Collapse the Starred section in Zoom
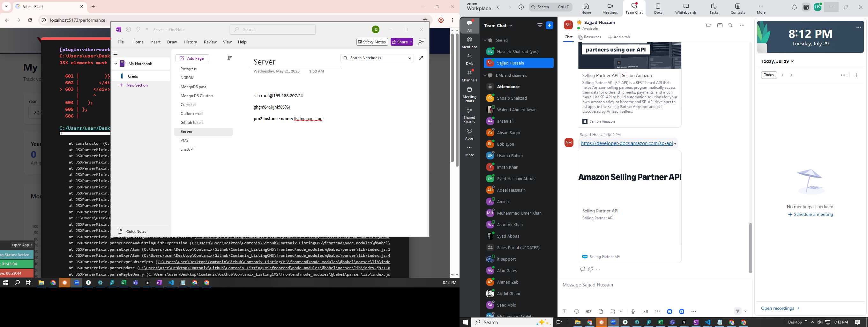Screen dimensions: 868x327 [x=485, y=40]
